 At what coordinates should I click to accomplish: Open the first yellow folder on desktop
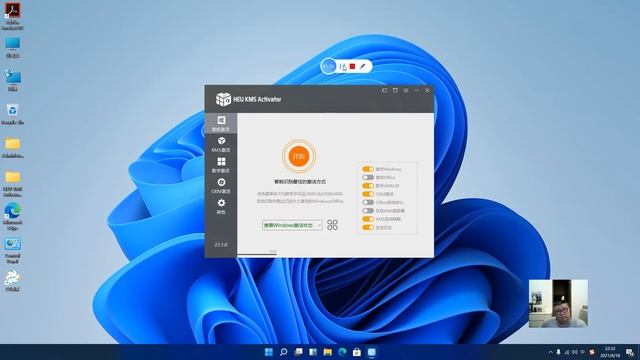(x=13, y=147)
